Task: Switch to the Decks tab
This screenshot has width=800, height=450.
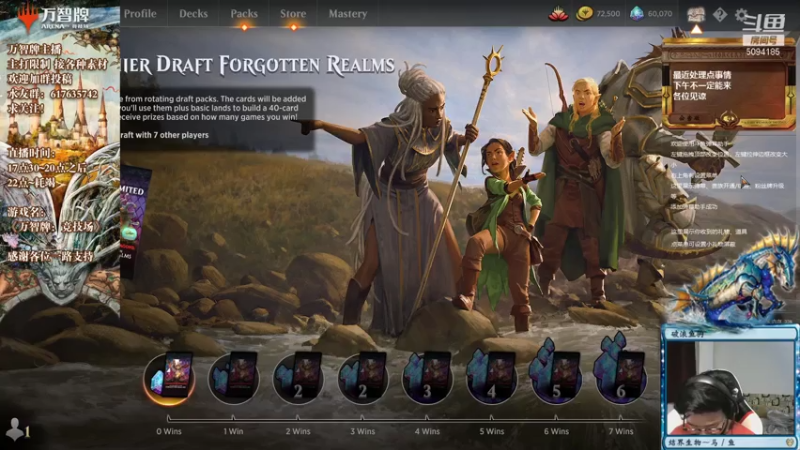Action: pyautogui.click(x=193, y=14)
